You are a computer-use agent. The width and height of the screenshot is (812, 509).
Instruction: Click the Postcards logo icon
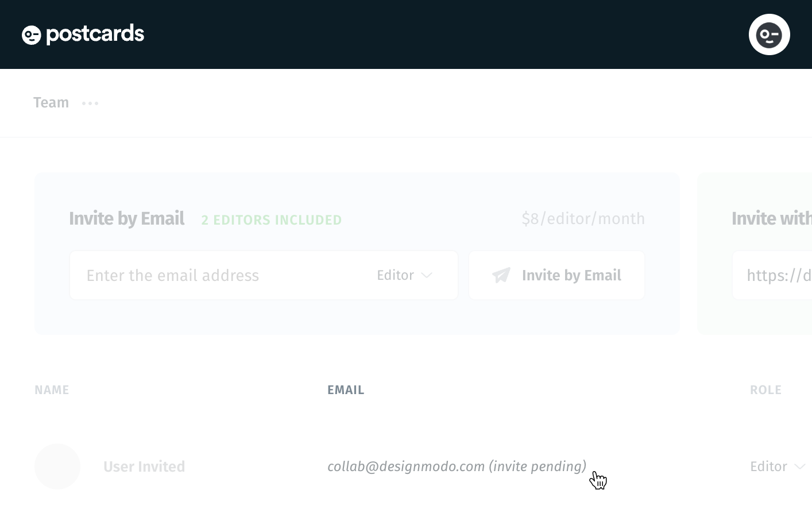(32, 35)
